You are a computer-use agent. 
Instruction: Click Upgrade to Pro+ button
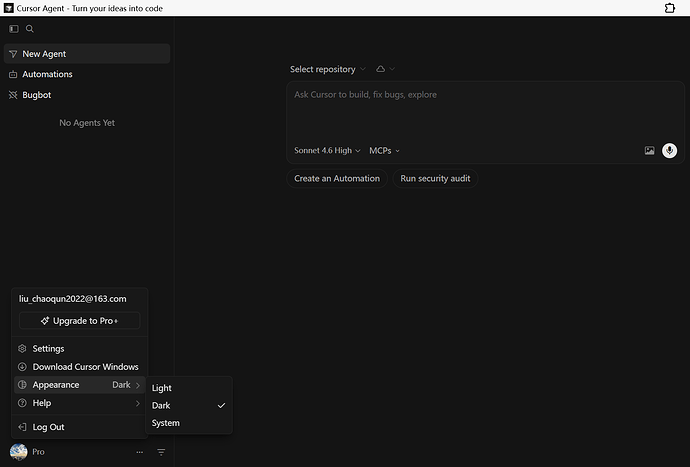click(x=80, y=321)
